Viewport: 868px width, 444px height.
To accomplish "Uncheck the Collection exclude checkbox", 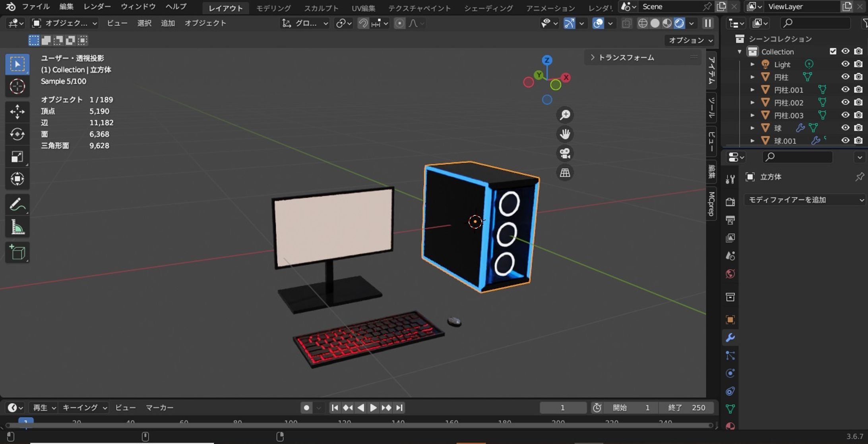I will (x=833, y=51).
